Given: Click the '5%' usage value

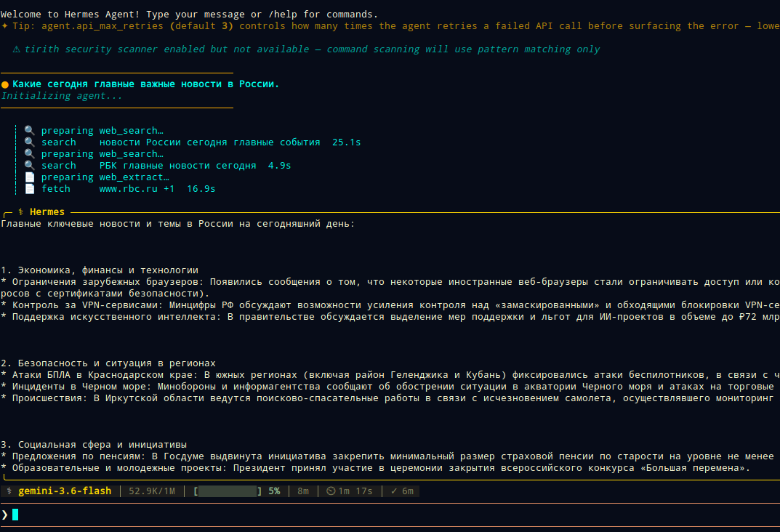Looking at the screenshot, I should pos(274,491).
